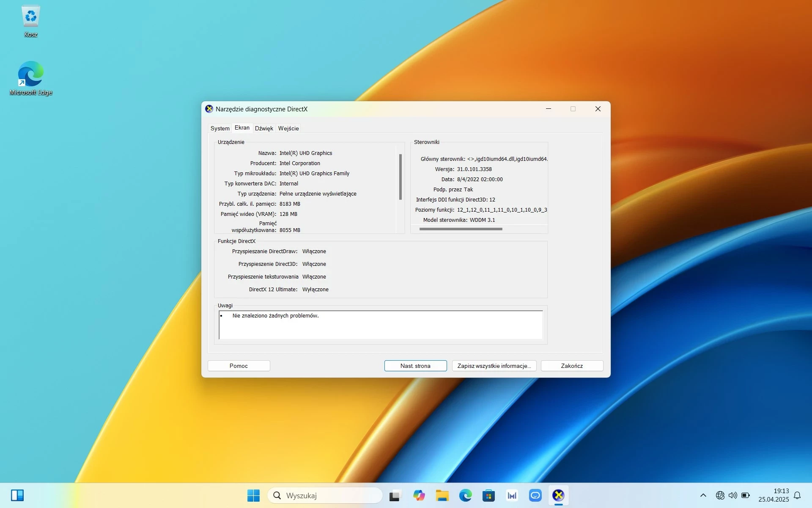Launch Microsoft Edge from the taskbar
The width and height of the screenshot is (812, 508).
(466, 495)
